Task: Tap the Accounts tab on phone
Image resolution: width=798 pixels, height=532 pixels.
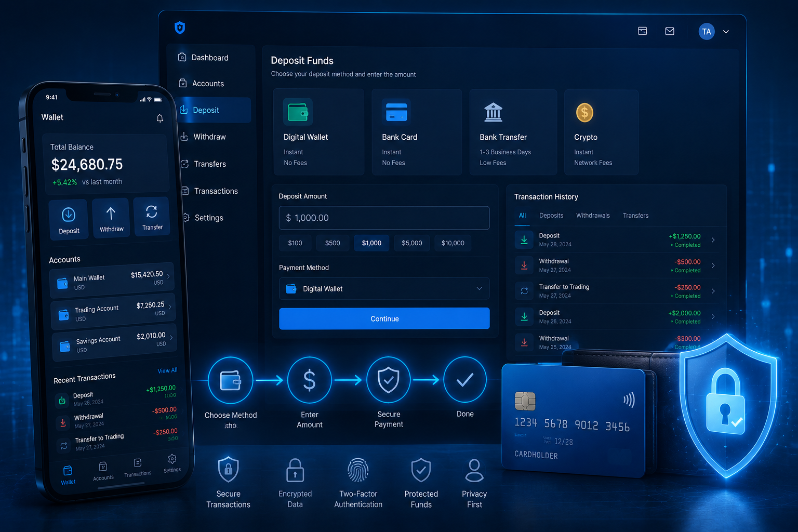Action: click(x=103, y=471)
